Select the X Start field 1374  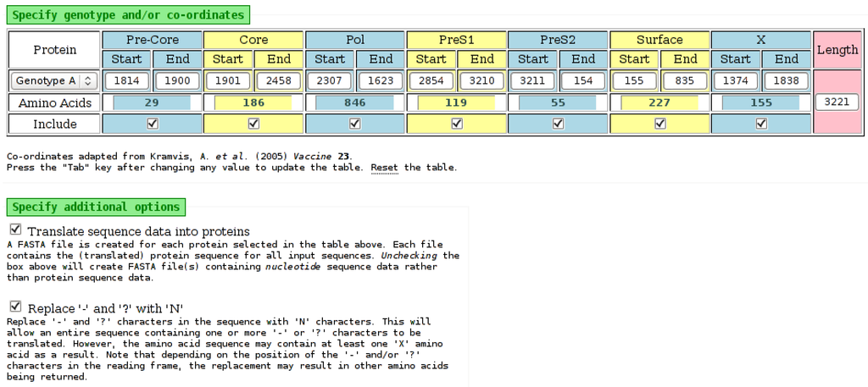click(736, 80)
